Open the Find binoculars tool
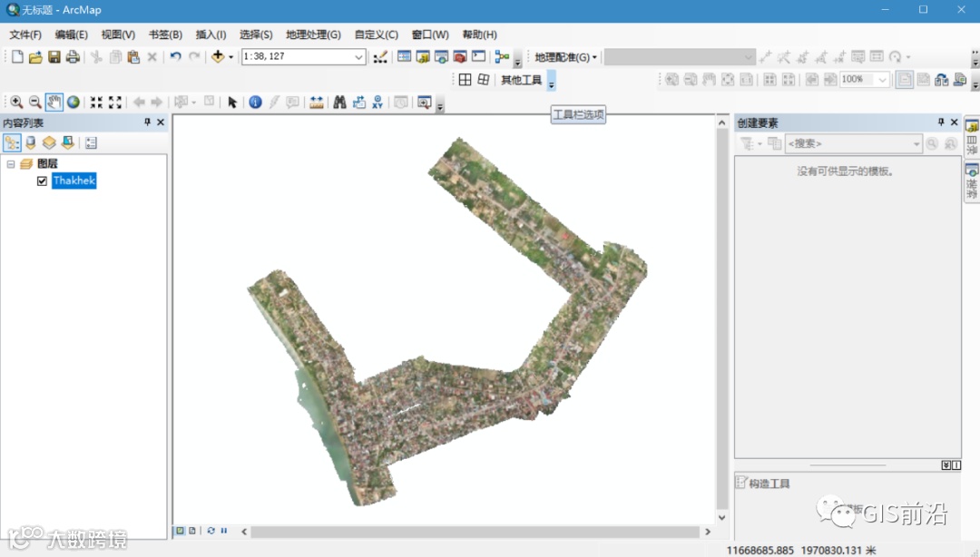 coord(339,103)
